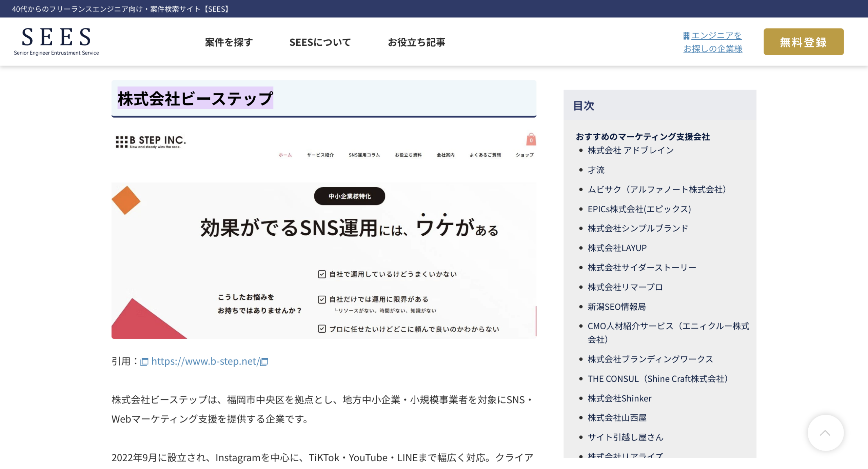Viewport: 868px width, 469px height.
Task: Go to 株式会社山西屋 entry
Action: click(617, 418)
